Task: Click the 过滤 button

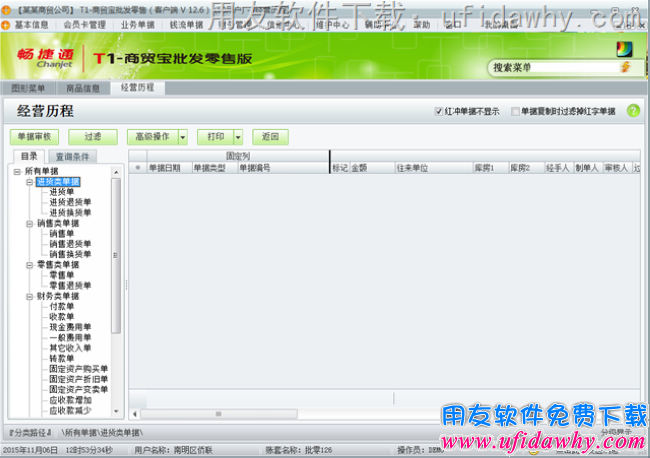Action: pyautogui.click(x=92, y=137)
